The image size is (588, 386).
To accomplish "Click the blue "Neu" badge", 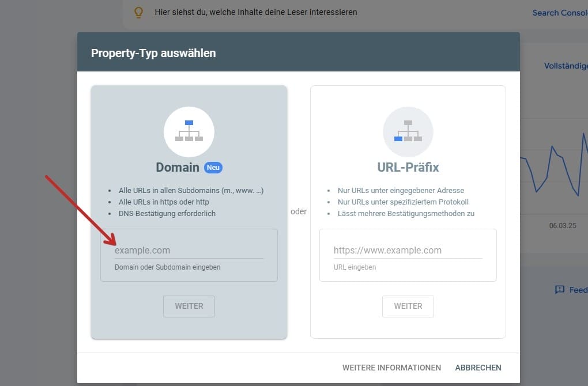I will [213, 168].
